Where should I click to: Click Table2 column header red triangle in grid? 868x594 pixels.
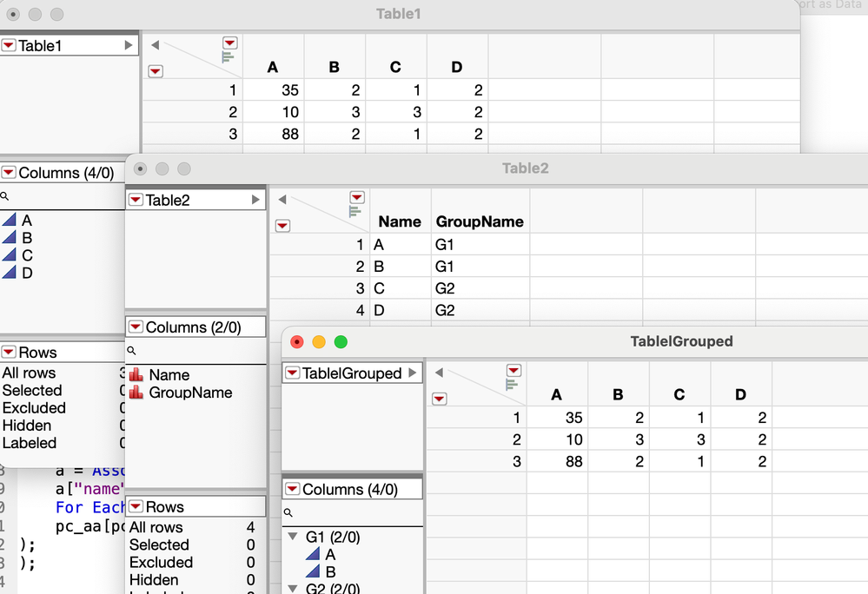coord(357,197)
